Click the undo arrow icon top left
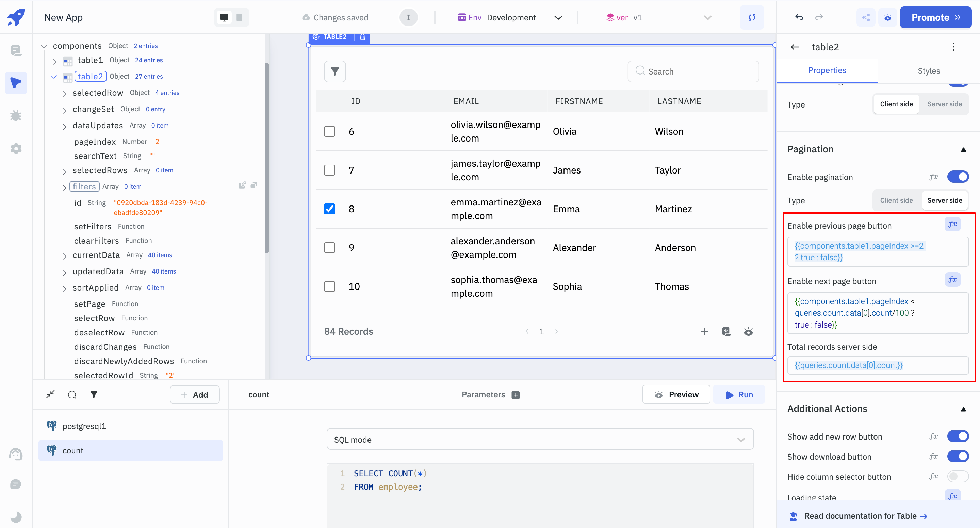This screenshot has width=980, height=528. click(x=799, y=18)
